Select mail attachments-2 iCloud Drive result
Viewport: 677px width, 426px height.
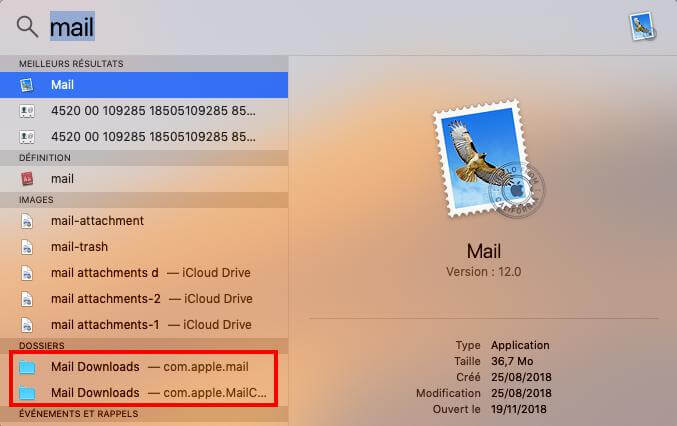pos(144,299)
